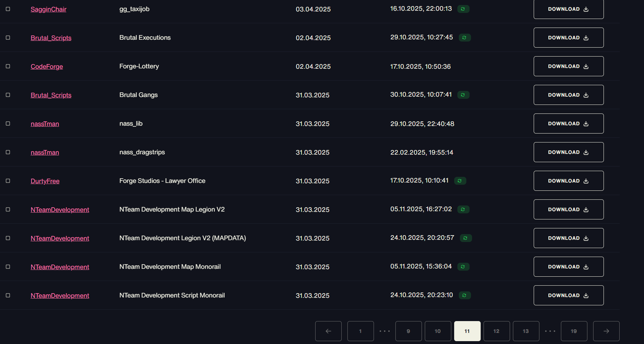The height and width of the screenshot is (344, 644).
Task: Click the green refresh icon for Brutal Executions
Action: pos(465,38)
